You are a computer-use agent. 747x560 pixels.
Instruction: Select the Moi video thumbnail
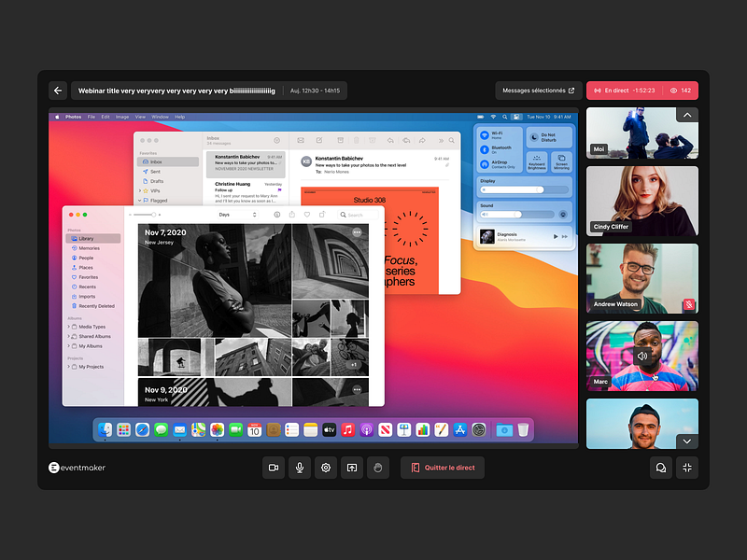click(642, 133)
